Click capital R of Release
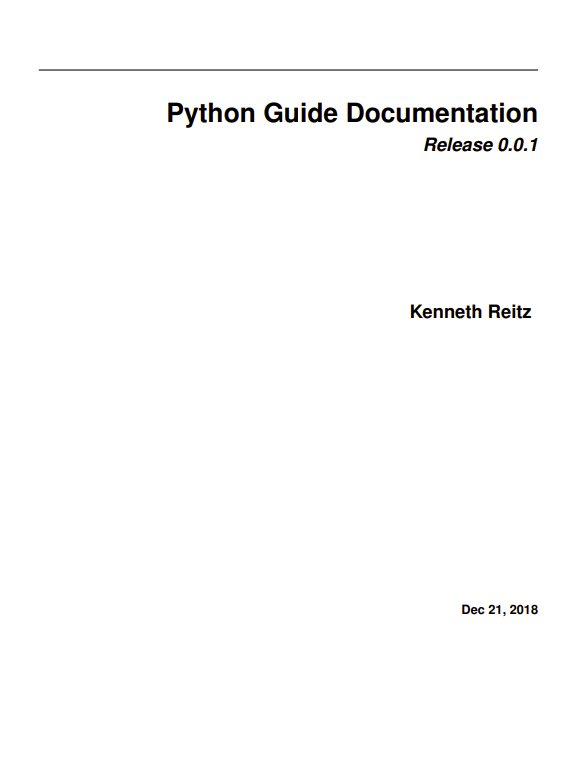This screenshot has width=580, height=767. click(430, 145)
